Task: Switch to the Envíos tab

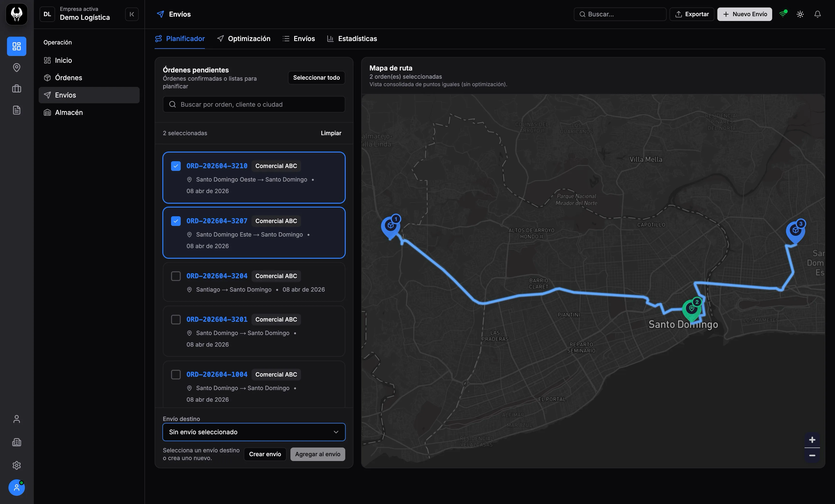Action: click(299, 39)
